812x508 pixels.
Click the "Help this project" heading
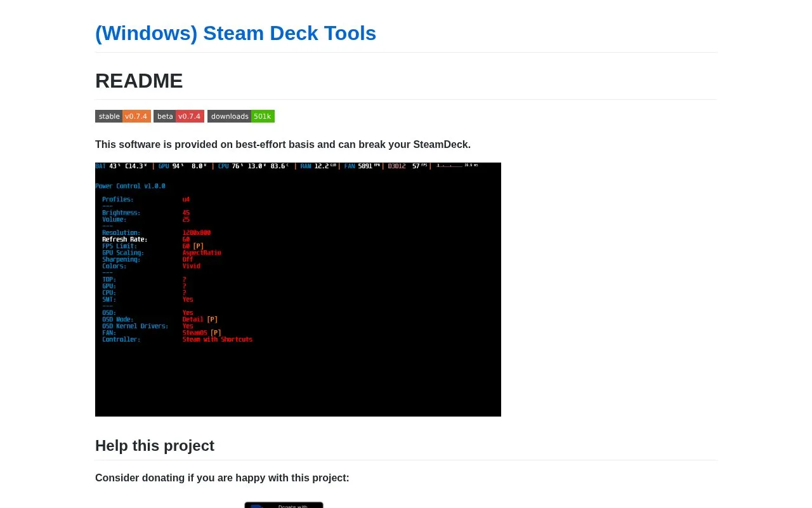(x=155, y=446)
